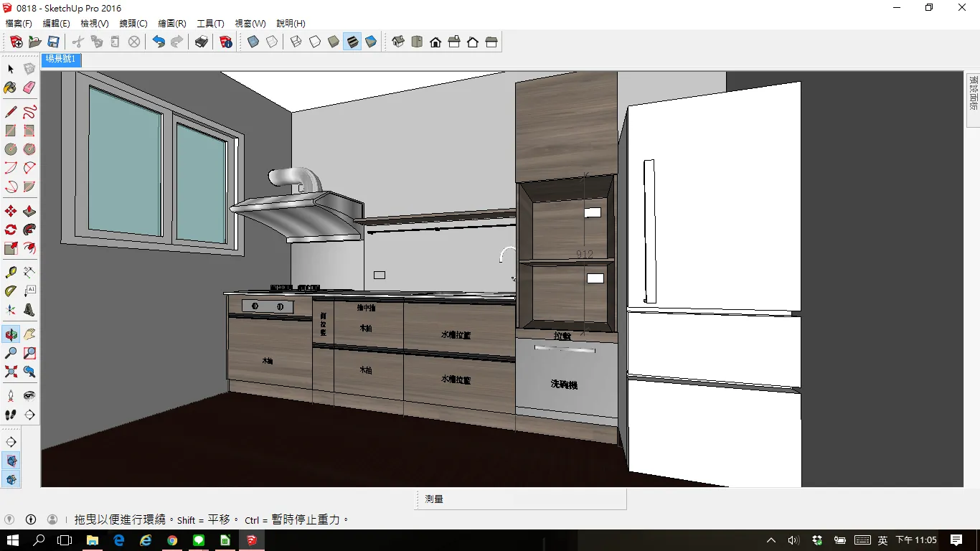
Task: Click the Undo arrow button
Action: coord(159,42)
